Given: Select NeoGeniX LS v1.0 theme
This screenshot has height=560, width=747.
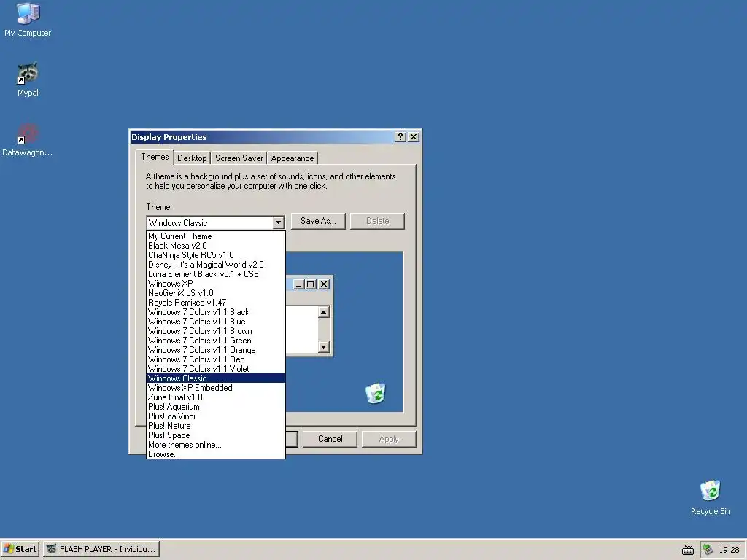Looking at the screenshot, I should point(216,293).
